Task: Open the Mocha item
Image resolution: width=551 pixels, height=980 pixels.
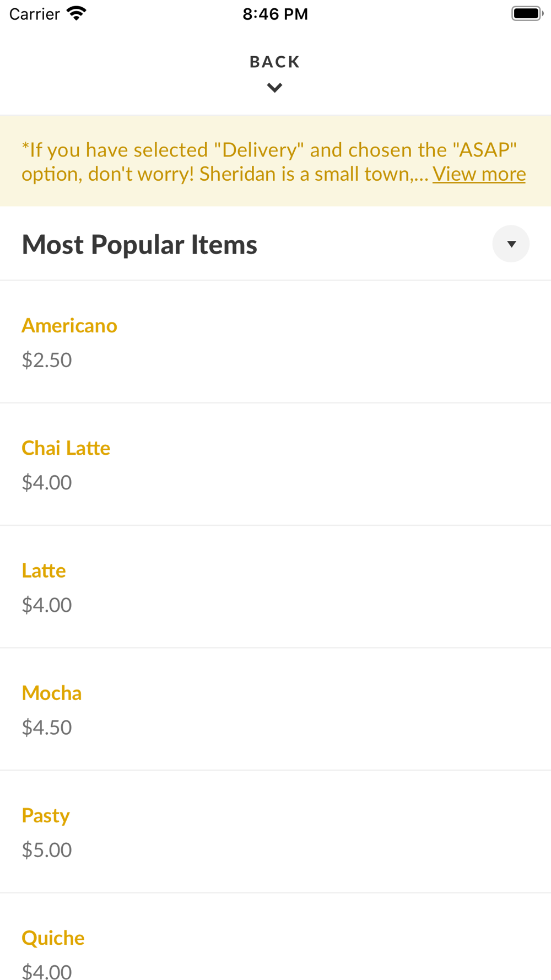Action: 52,693
